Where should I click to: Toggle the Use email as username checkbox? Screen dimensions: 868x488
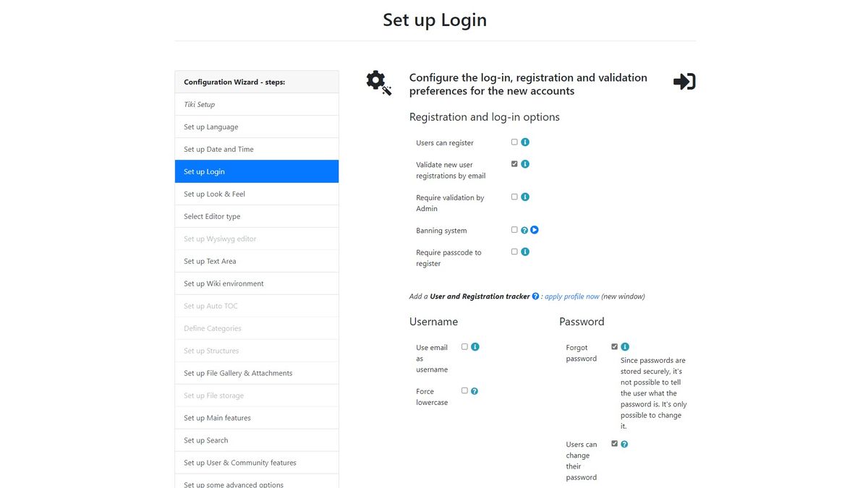tap(464, 346)
